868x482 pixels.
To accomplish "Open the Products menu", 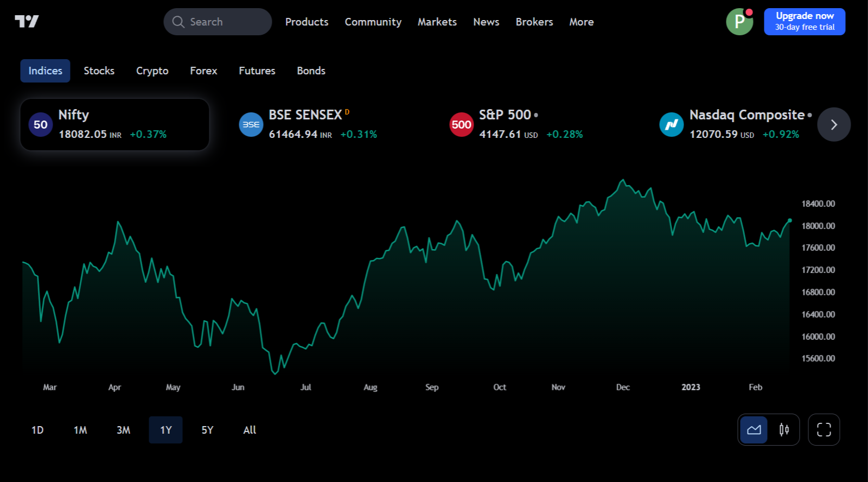I will [x=307, y=22].
